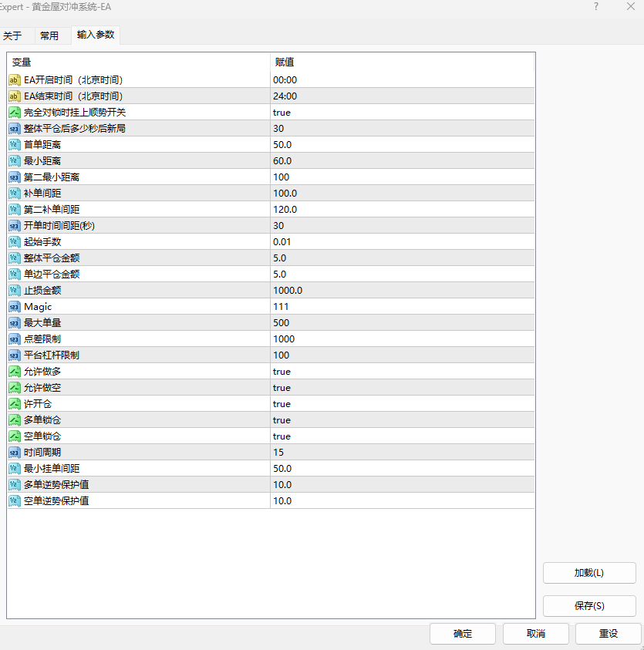The height and width of the screenshot is (650, 644).
Task: Click the green boolean icon beside 多单锁仓
Action: pyautogui.click(x=14, y=419)
